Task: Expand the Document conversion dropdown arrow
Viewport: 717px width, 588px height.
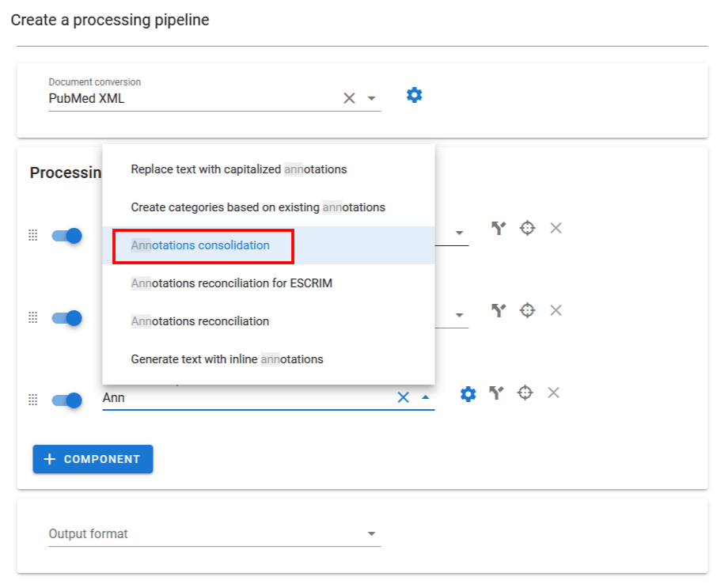Action: pyautogui.click(x=371, y=99)
